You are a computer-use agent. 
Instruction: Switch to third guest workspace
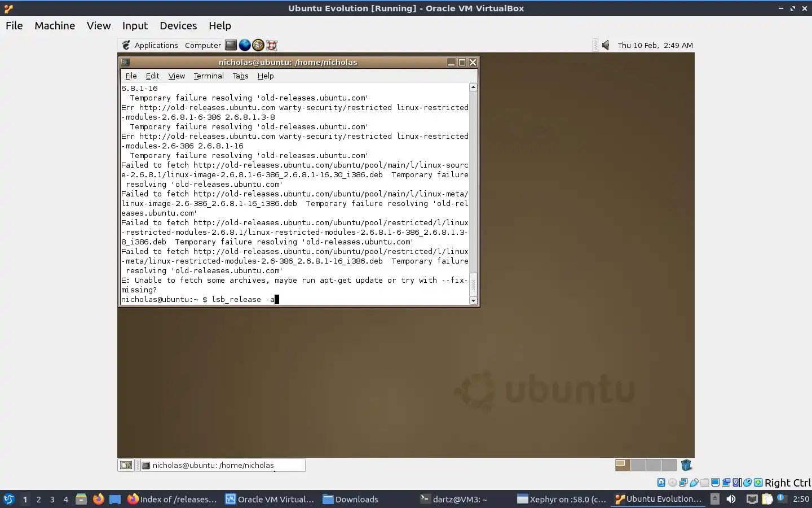(654, 465)
